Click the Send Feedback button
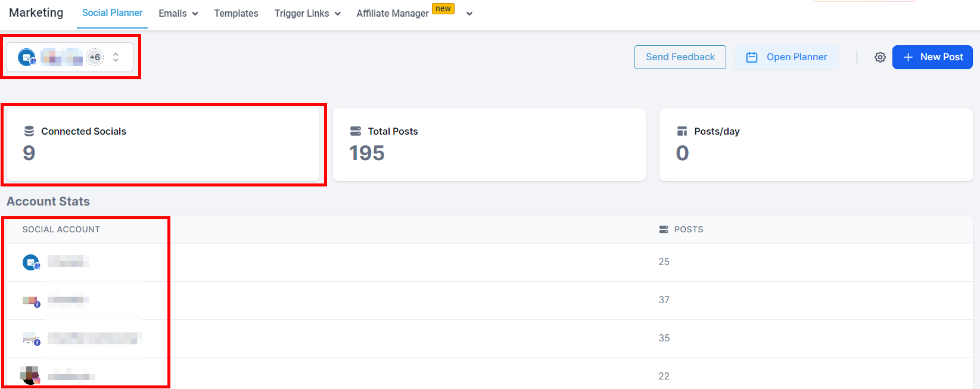The height and width of the screenshot is (389, 980). tap(680, 57)
